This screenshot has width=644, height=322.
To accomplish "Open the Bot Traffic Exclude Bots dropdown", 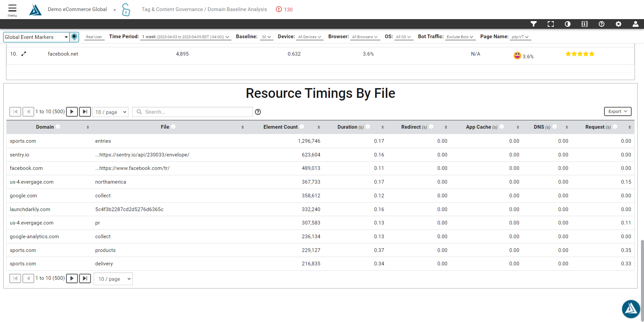I will [x=460, y=37].
